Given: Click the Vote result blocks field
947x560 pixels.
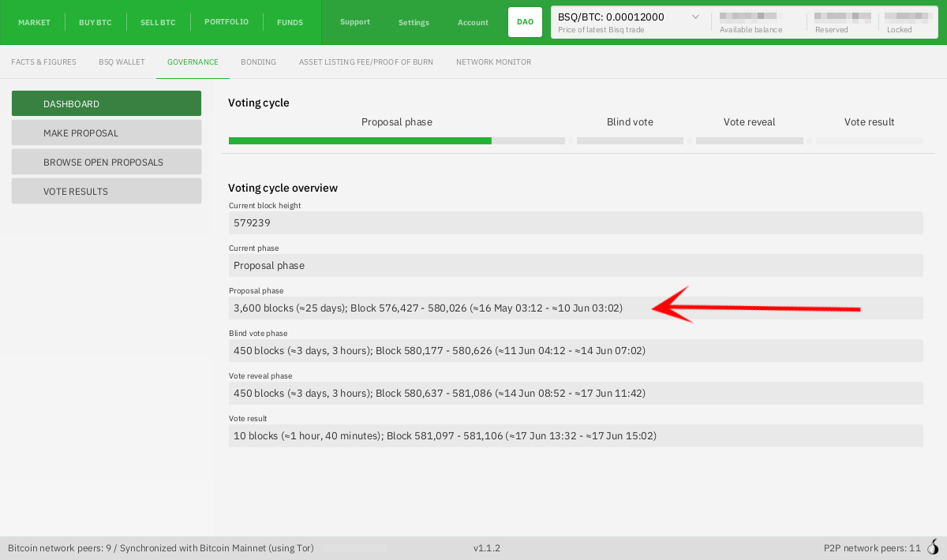Looking at the screenshot, I should (576, 436).
